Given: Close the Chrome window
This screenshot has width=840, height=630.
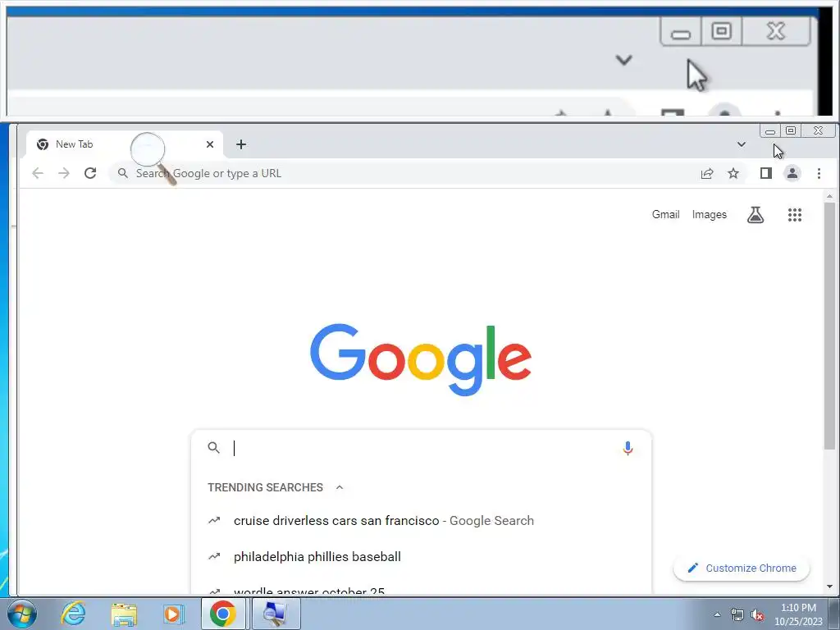Looking at the screenshot, I should (x=818, y=130).
